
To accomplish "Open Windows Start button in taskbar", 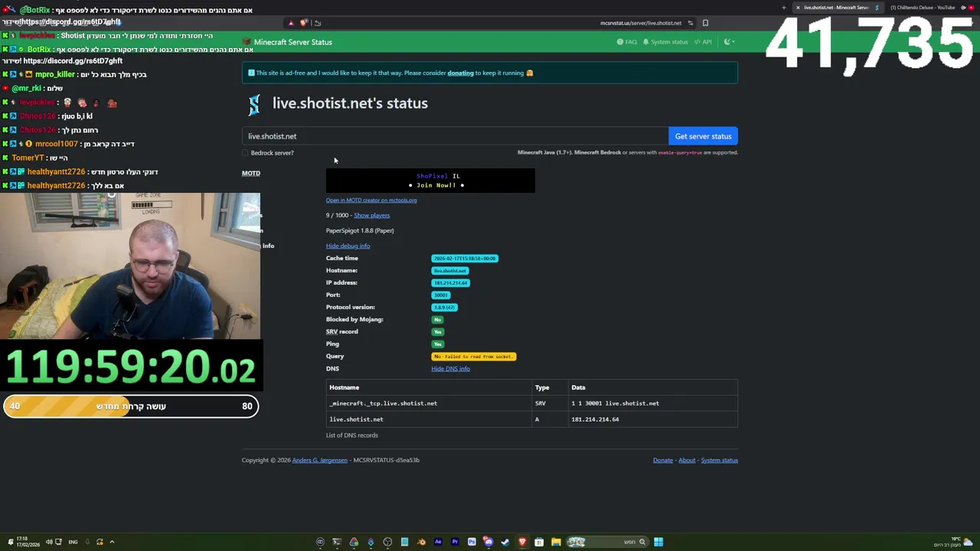I will tap(658, 542).
